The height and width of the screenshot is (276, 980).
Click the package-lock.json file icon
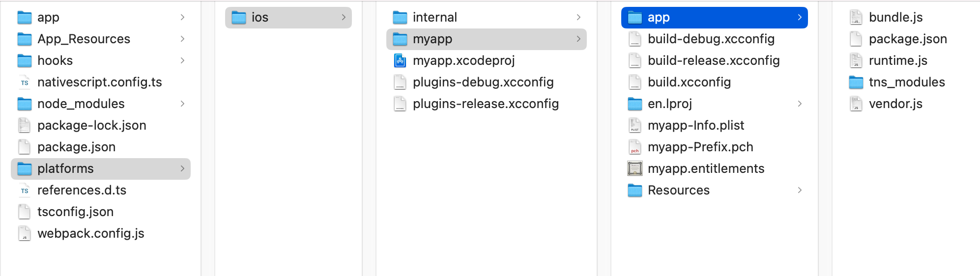(x=25, y=126)
